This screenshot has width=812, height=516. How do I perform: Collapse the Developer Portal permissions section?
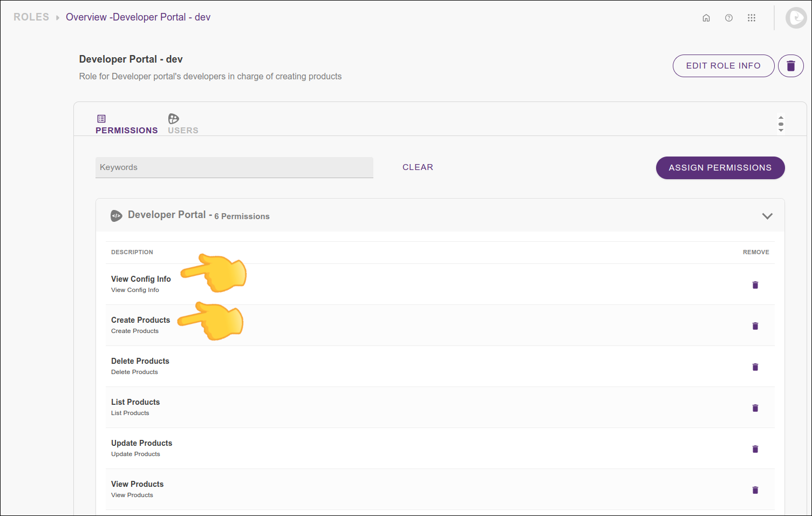coord(767,216)
